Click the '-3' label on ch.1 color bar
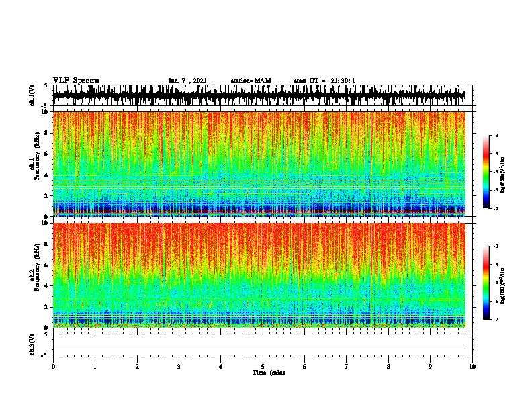Screen dimensions: 532x411 [x=496, y=135]
